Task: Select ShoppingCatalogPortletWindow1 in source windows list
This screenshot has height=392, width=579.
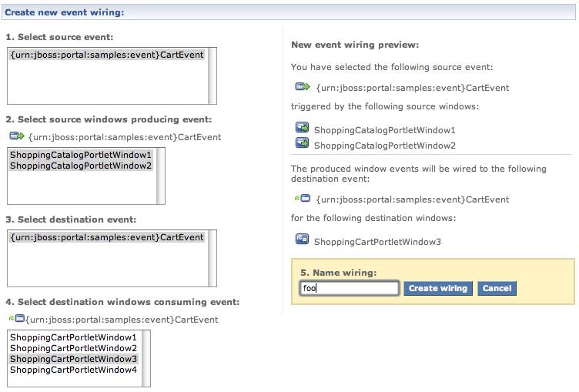Action: pos(81,155)
